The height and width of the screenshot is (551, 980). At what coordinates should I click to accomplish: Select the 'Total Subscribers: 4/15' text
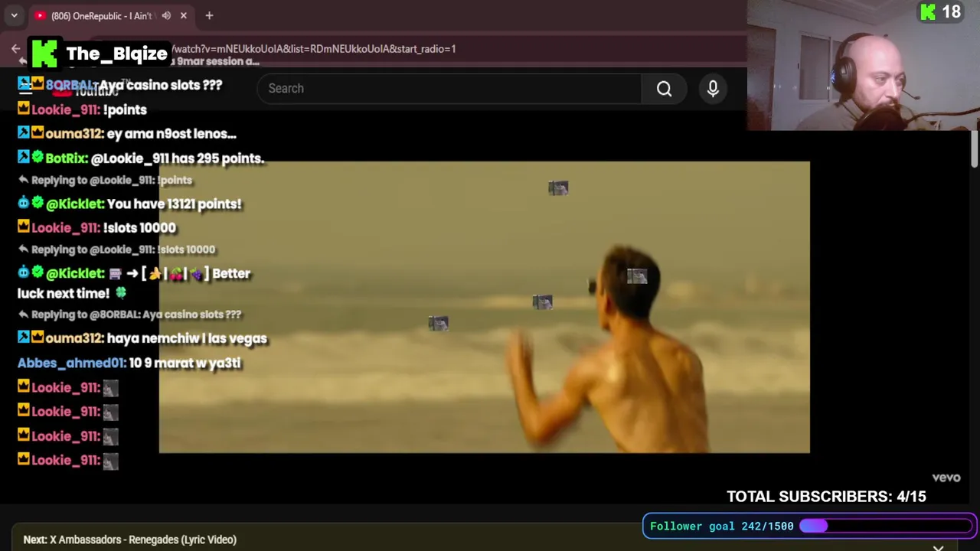click(x=826, y=497)
